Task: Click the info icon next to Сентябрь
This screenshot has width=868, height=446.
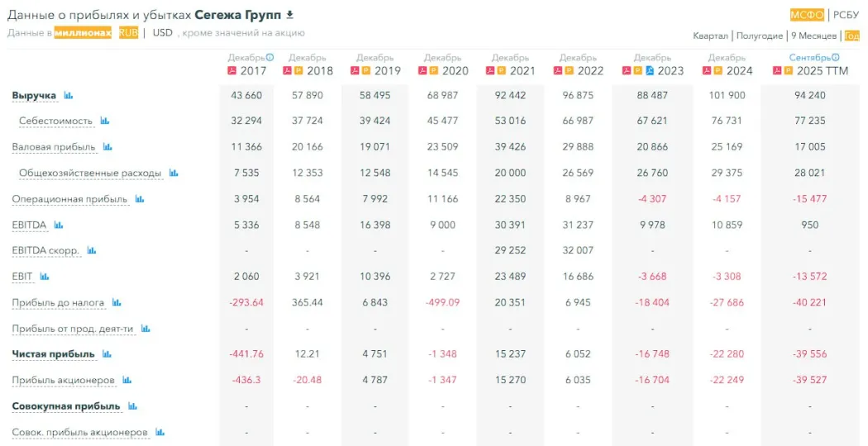Action: (x=836, y=58)
